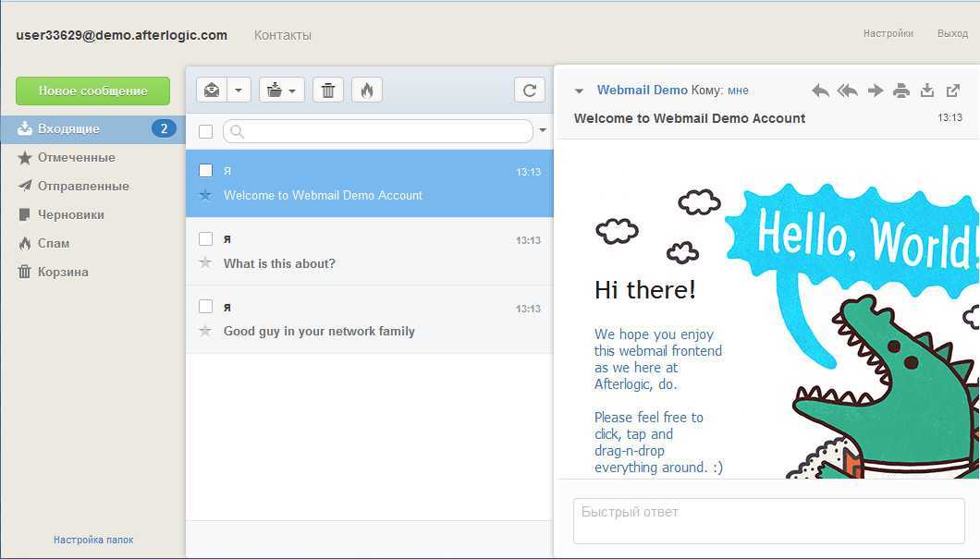Go to the Отправленные folder
This screenshot has height=559, width=980.
(83, 186)
